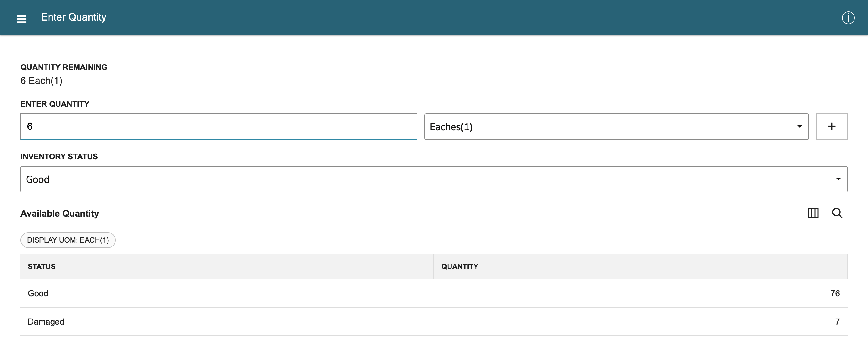Image resolution: width=868 pixels, height=362 pixels.
Task: Open the Eaches(1) unit dropdown
Action: tap(616, 126)
